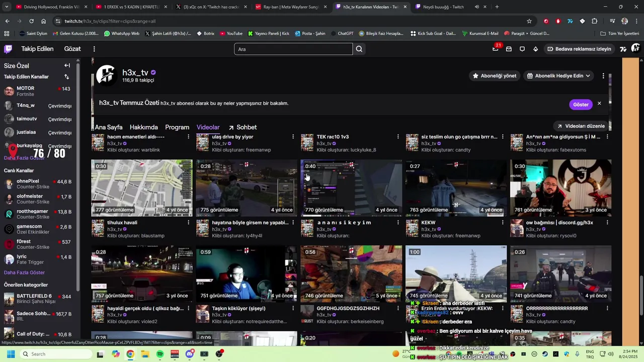Open Chrome tab search dropdown arrow
The image size is (644, 362).
(6, 7)
